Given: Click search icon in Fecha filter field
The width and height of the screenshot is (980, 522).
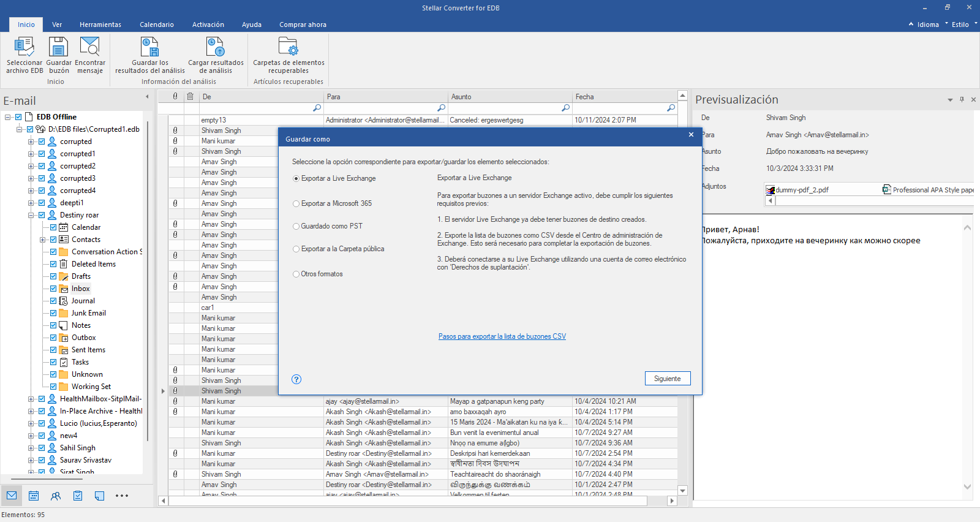Looking at the screenshot, I should point(671,108).
